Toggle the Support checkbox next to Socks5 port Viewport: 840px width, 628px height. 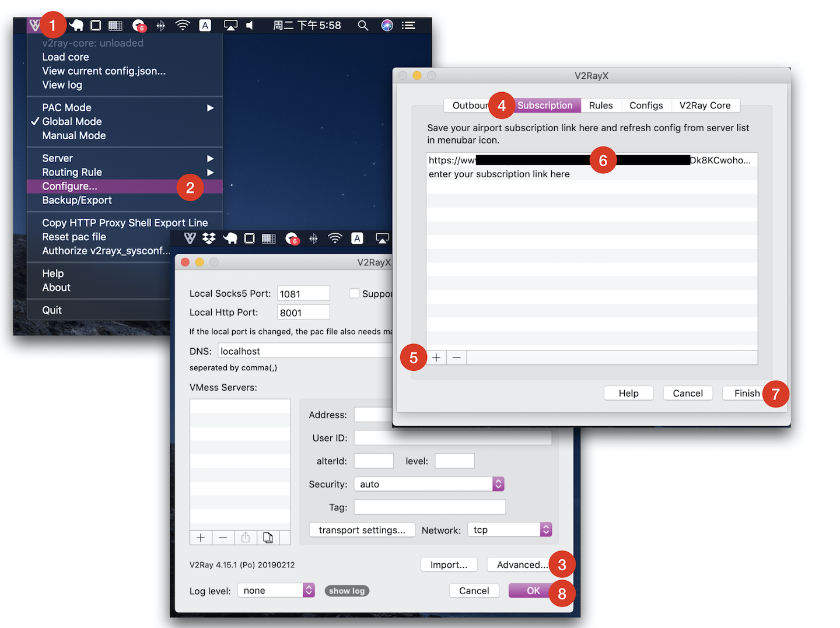pos(354,293)
